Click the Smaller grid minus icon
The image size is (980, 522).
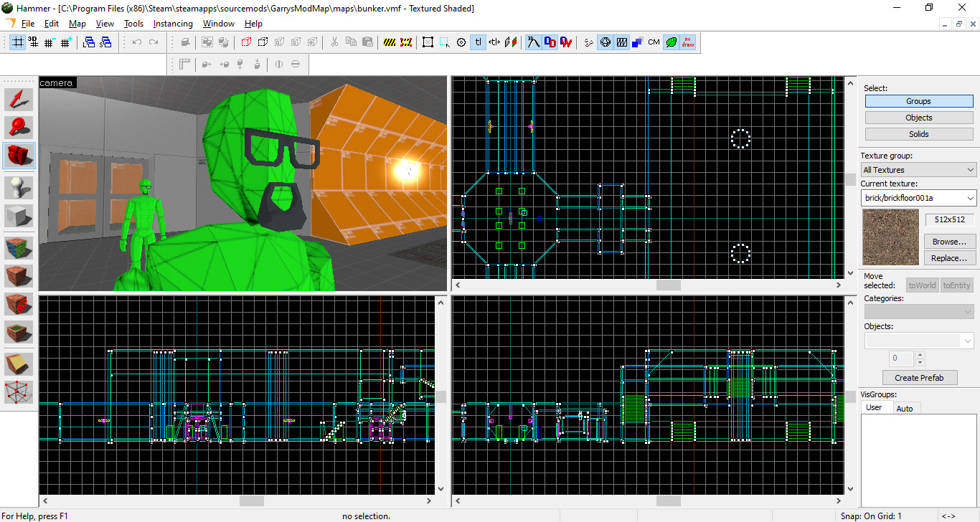coord(50,42)
